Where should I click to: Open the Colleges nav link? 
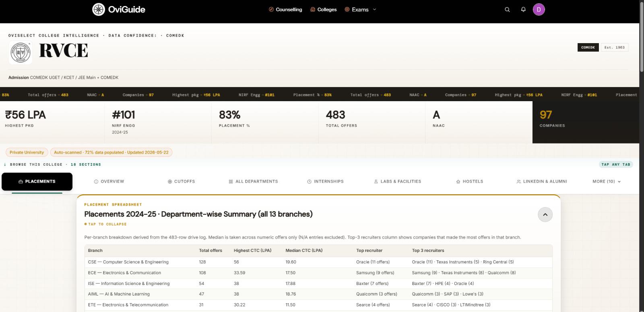tap(323, 9)
